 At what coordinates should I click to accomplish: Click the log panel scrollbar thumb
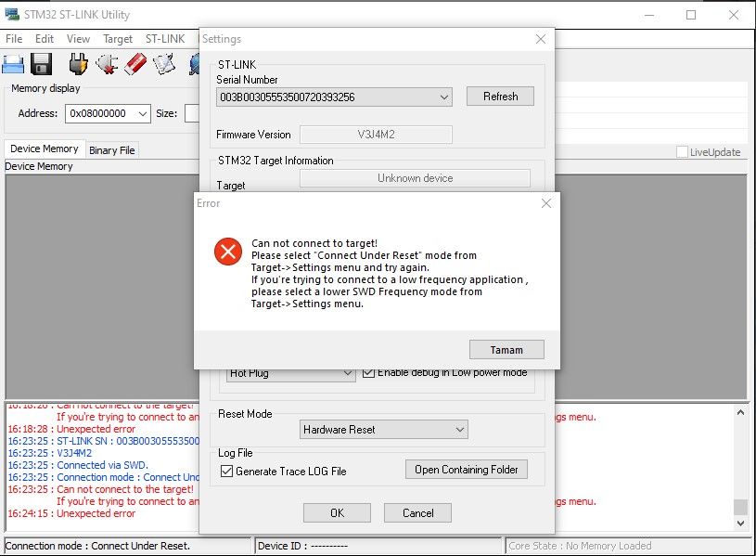(x=740, y=507)
